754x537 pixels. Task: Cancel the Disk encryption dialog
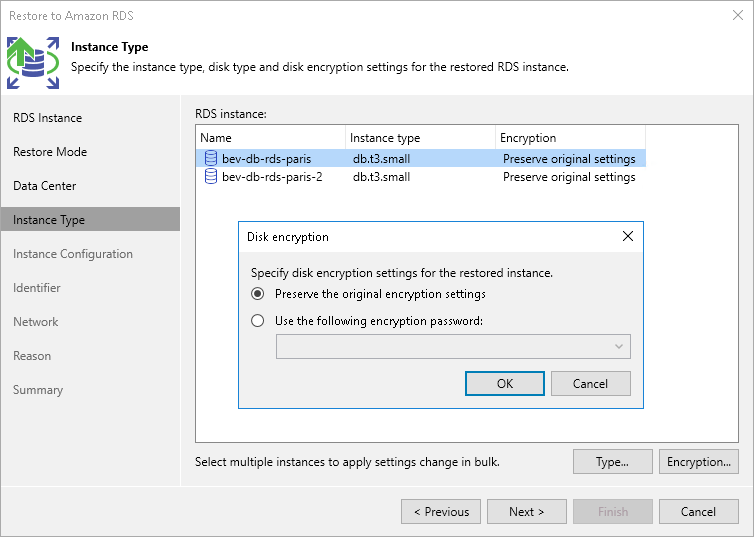(591, 384)
